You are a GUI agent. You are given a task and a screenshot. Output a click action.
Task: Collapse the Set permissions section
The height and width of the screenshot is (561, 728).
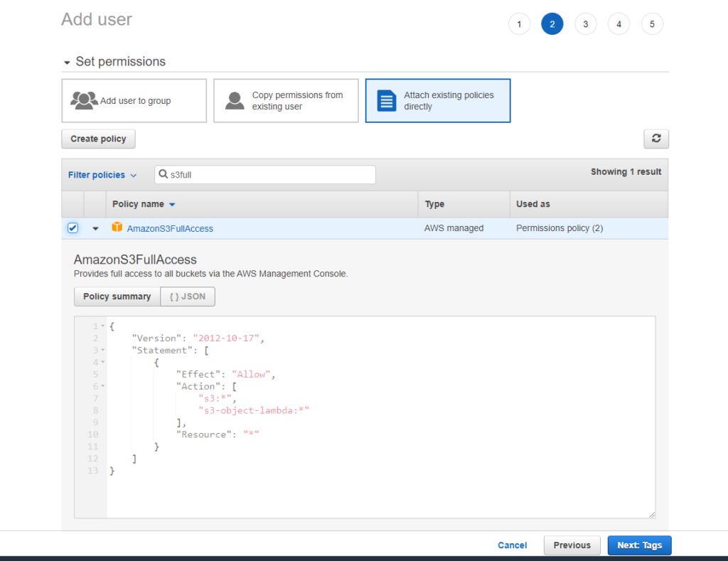(68, 63)
